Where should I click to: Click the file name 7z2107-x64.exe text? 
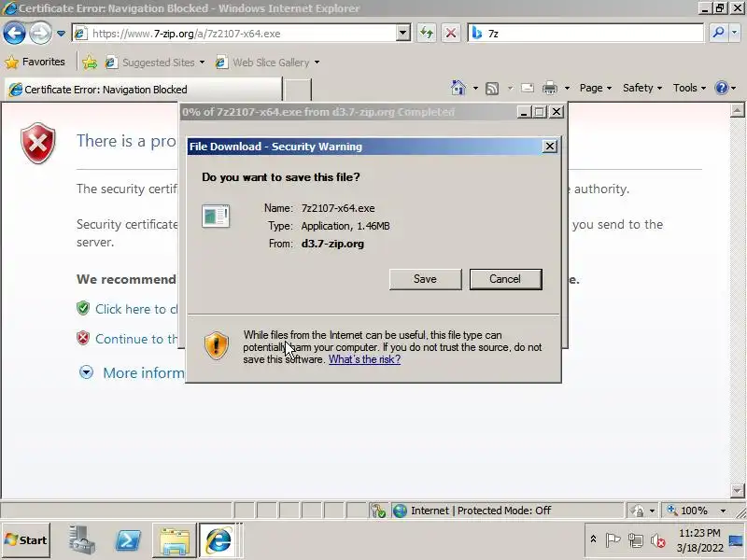[x=338, y=208]
